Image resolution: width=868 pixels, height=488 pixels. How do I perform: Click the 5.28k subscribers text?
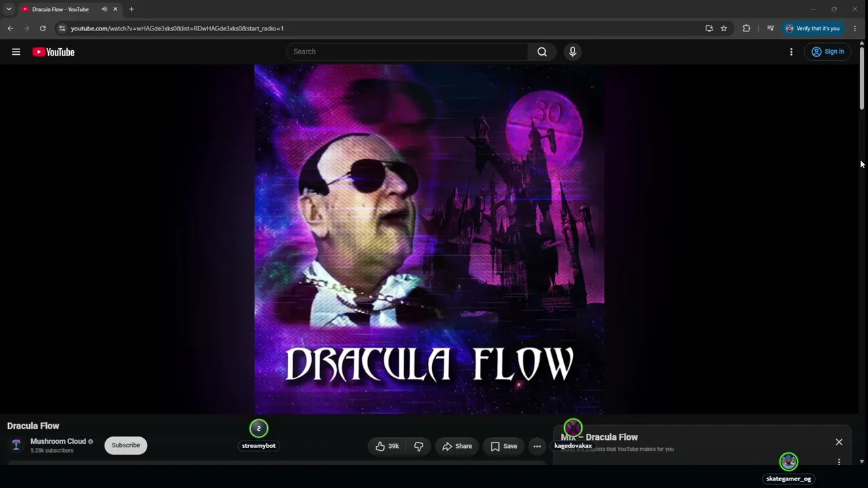pyautogui.click(x=52, y=451)
